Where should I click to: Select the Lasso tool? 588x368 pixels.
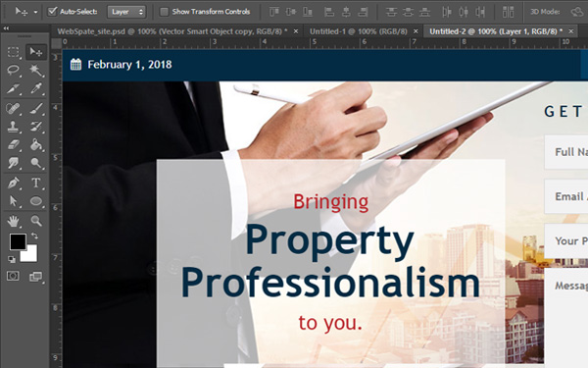(x=14, y=70)
